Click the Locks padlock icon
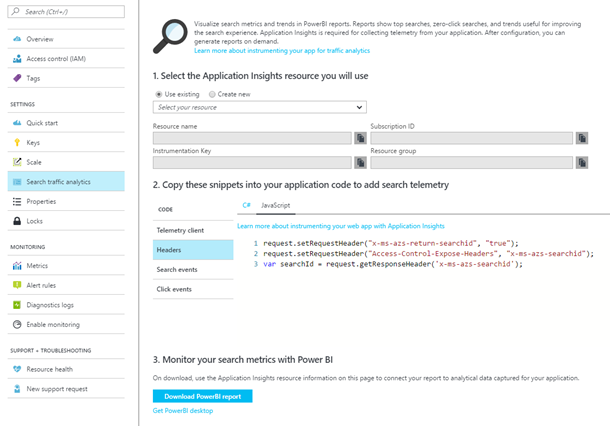This screenshot has width=610, height=426. 17,221
